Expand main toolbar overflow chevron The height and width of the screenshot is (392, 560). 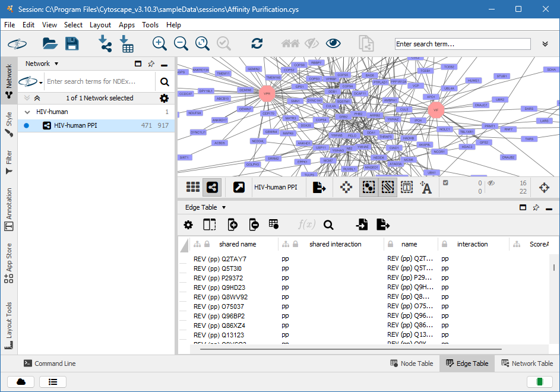click(545, 44)
